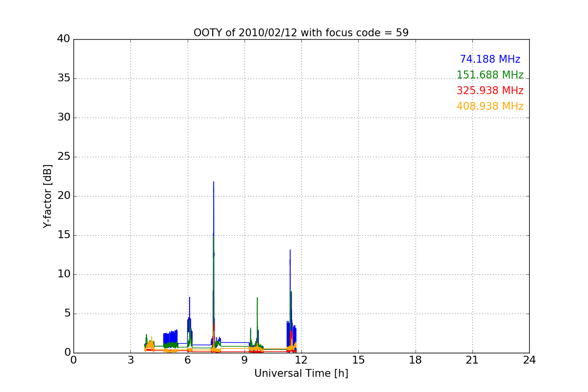The height and width of the screenshot is (392, 588).
Task: Click the x-axis tick label '24'
Action: tap(529, 360)
